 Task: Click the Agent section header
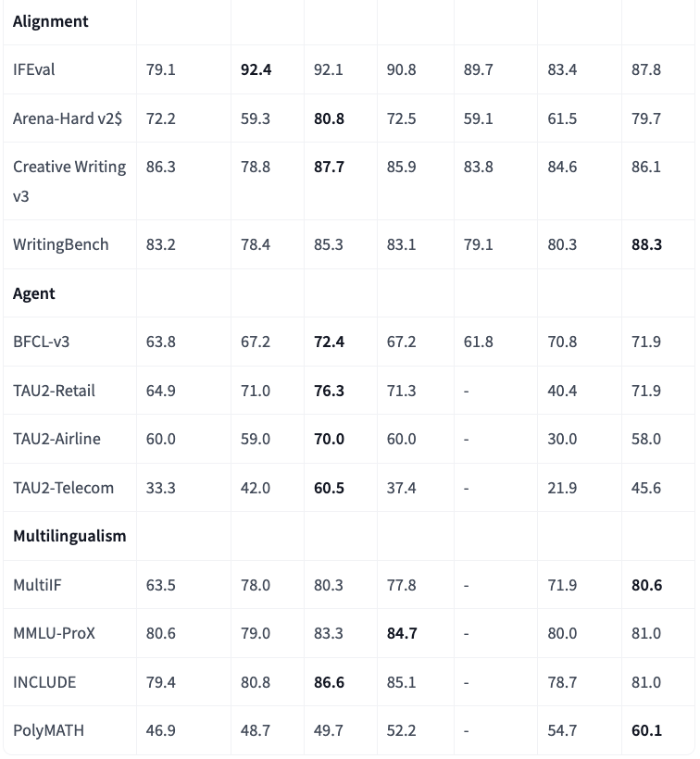pos(34,293)
